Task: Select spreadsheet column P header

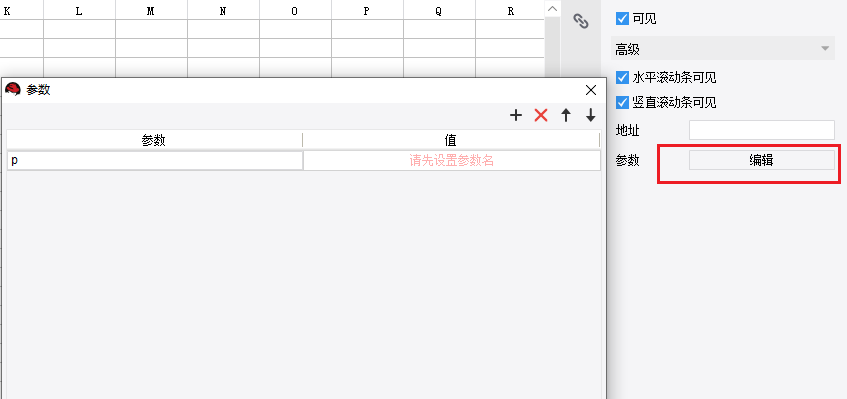Action: tap(367, 11)
